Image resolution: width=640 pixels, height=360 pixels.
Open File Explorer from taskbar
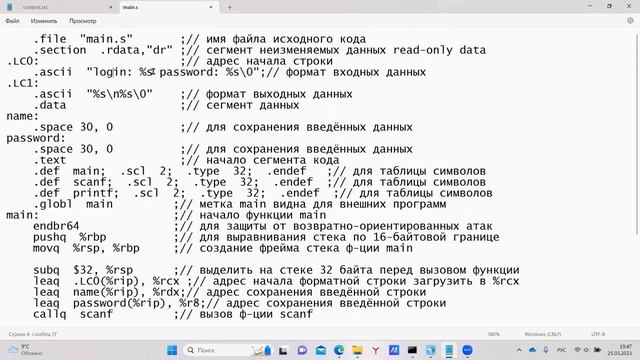(x=358, y=350)
